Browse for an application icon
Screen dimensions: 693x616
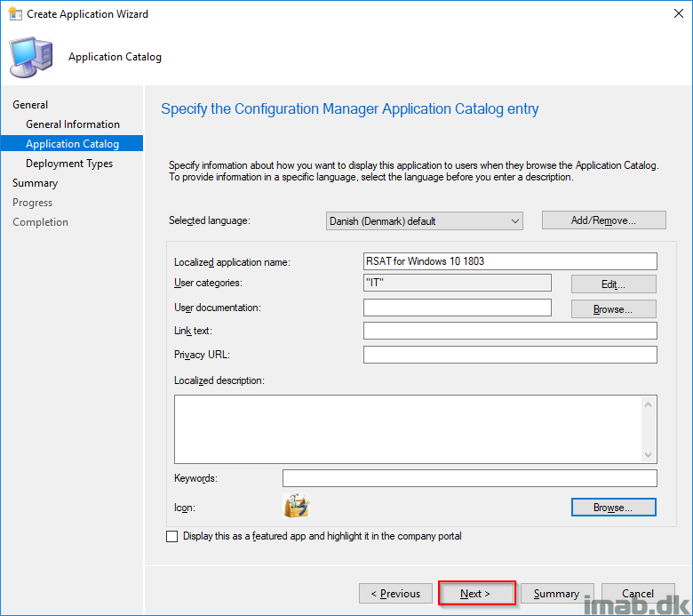tap(613, 508)
